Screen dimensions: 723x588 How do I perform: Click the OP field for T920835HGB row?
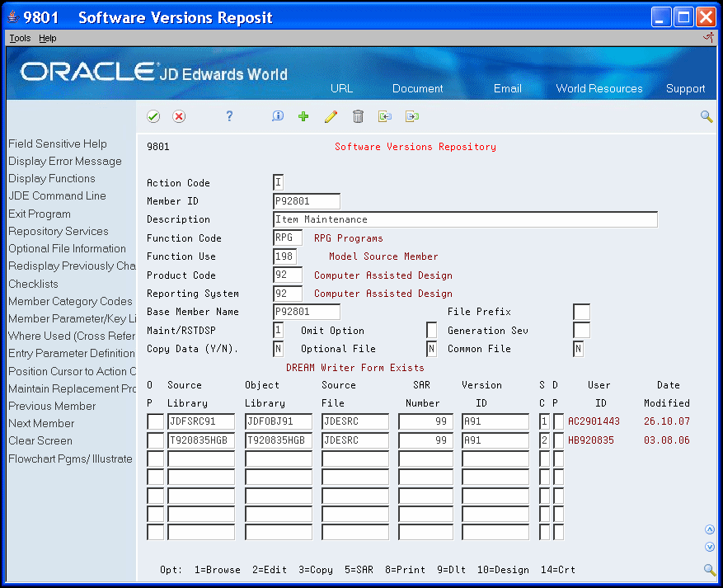(x=155, y=440)
